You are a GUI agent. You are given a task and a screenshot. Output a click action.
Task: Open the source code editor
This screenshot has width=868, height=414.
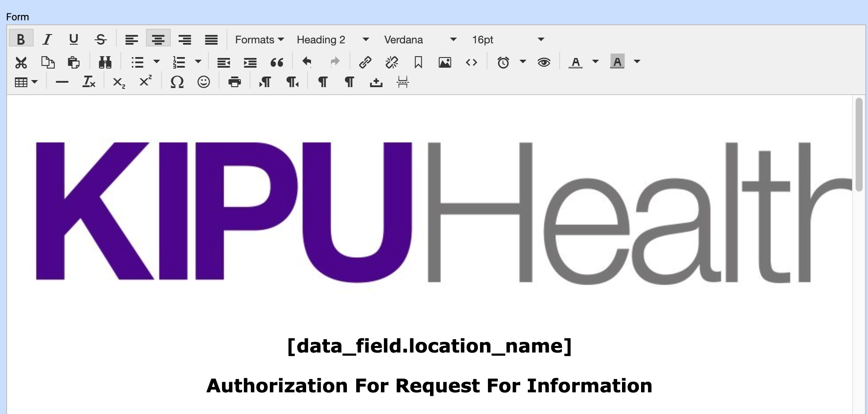pos(471,62)
